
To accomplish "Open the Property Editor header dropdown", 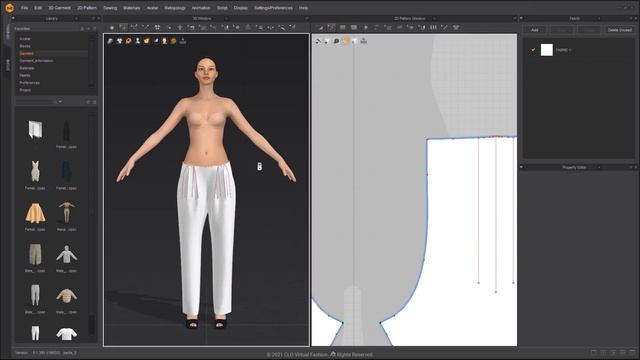I will point(599,167).
